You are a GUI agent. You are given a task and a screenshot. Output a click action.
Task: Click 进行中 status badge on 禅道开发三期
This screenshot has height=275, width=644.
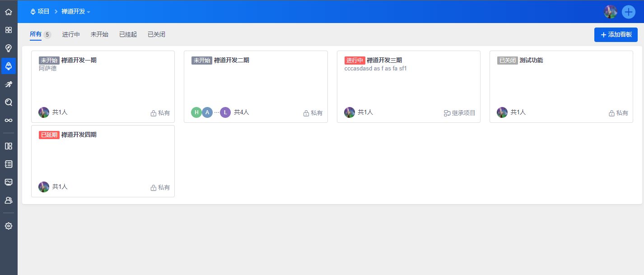coord(355,61)
